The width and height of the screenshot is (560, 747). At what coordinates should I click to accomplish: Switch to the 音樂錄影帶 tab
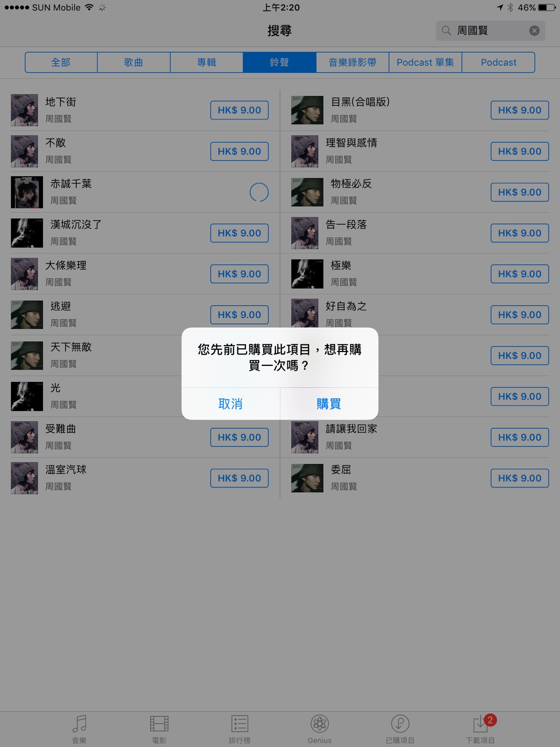click(x=352, y=62)
